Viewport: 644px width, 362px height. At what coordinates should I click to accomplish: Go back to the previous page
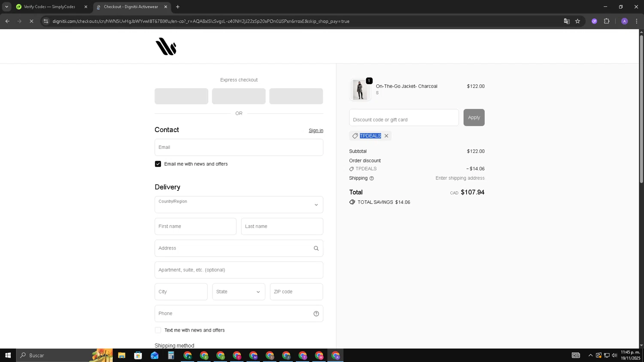(x=7, y=21)
